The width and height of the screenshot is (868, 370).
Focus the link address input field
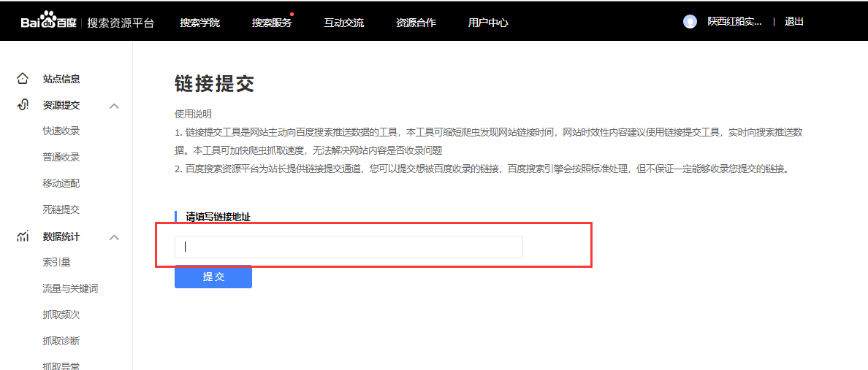(349, 247)
